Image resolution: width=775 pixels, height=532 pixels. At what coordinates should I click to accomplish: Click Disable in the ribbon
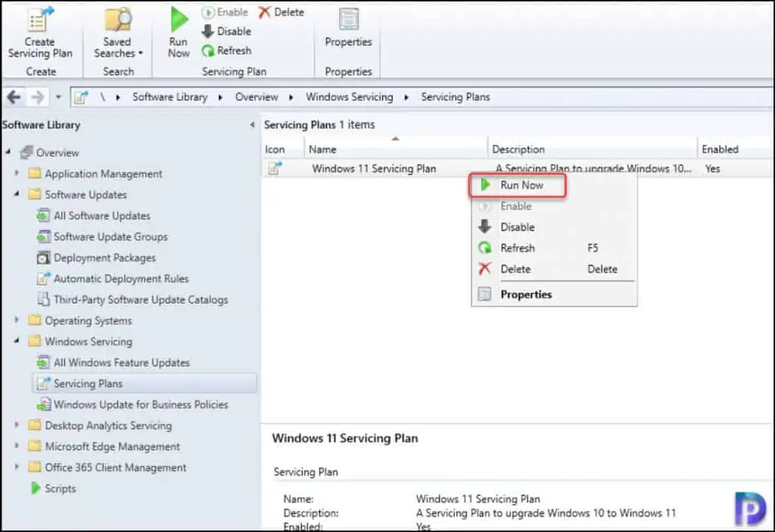pos(227,31)
